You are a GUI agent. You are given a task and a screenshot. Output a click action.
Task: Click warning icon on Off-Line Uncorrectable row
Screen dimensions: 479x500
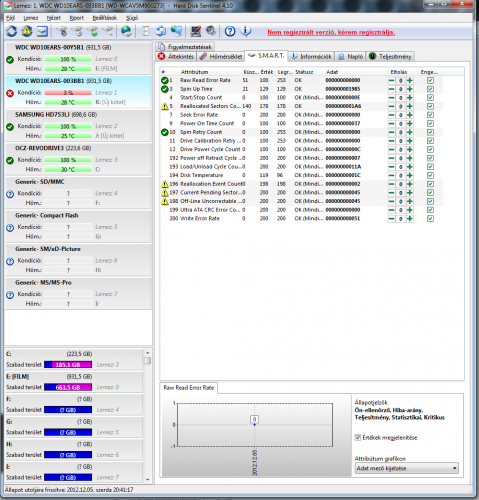(x=164, y=201)
